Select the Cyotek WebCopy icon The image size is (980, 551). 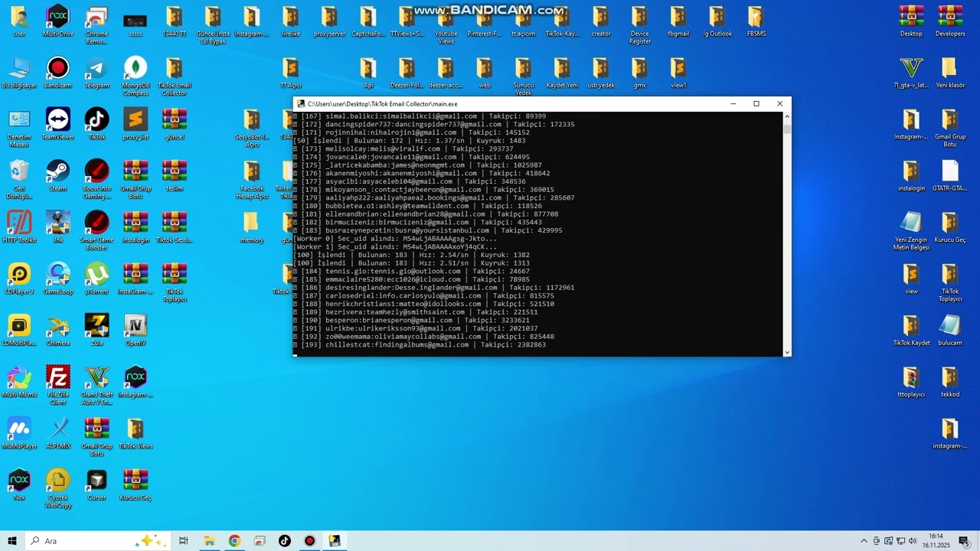[x=58, y=488]
